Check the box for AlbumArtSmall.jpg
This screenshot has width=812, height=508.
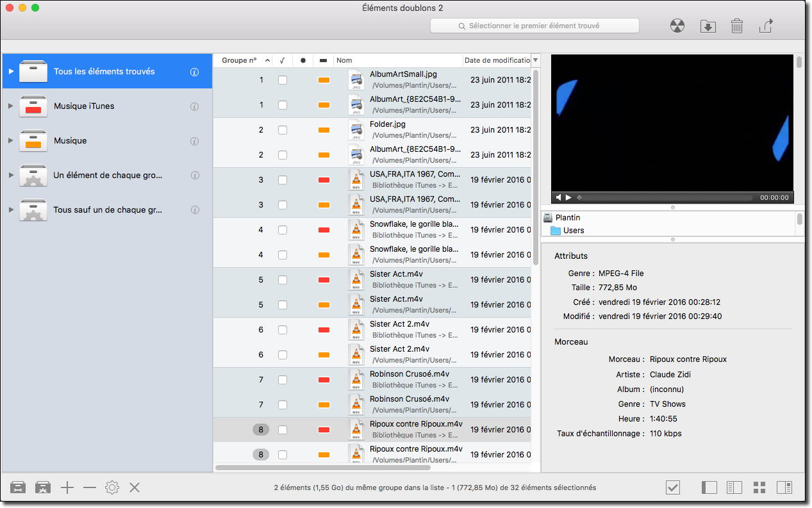pos(283,80)
